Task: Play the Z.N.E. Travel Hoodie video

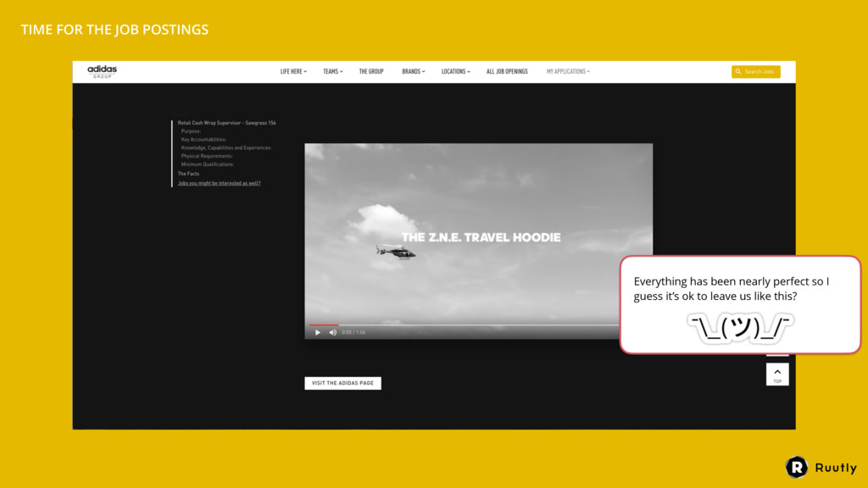Action: [318, 332]
